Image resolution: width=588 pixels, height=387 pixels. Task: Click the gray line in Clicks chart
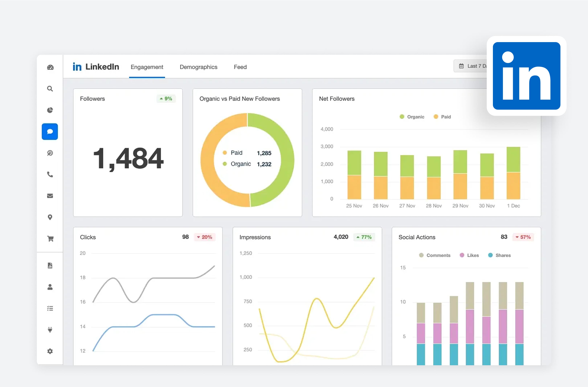click(x=173, y=278)
